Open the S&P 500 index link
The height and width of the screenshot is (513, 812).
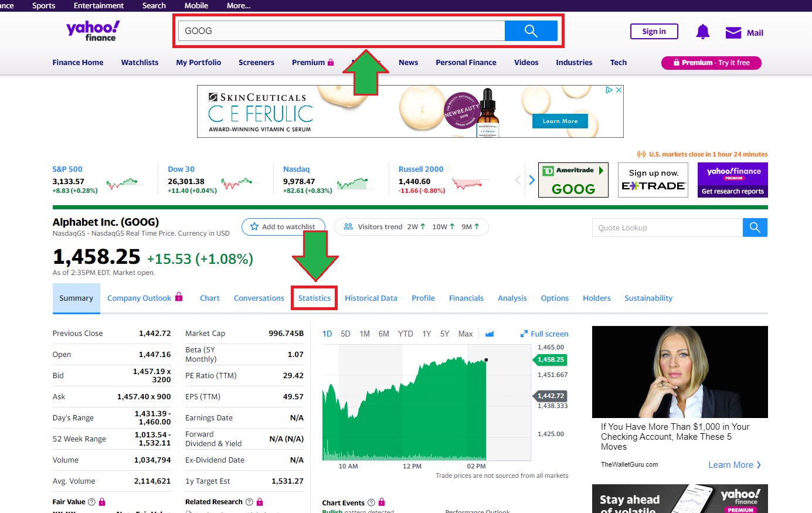pyautogui.click(x=67, y=169)
